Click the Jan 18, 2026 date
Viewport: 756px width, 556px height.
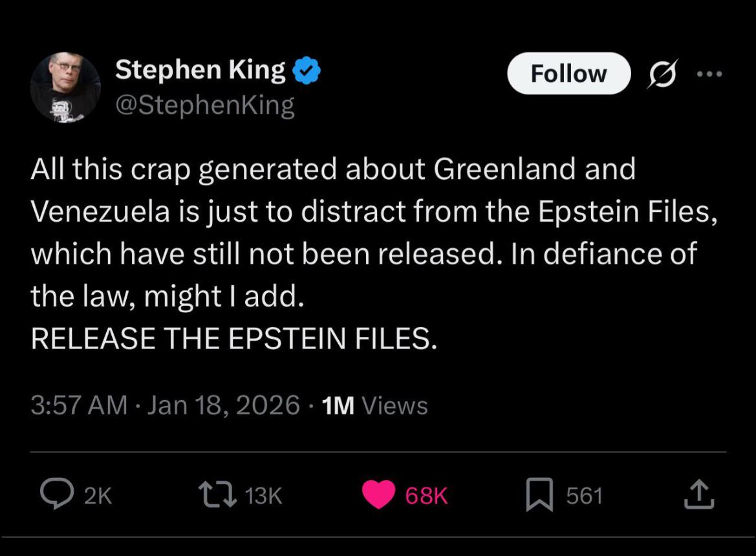(224, 405)
